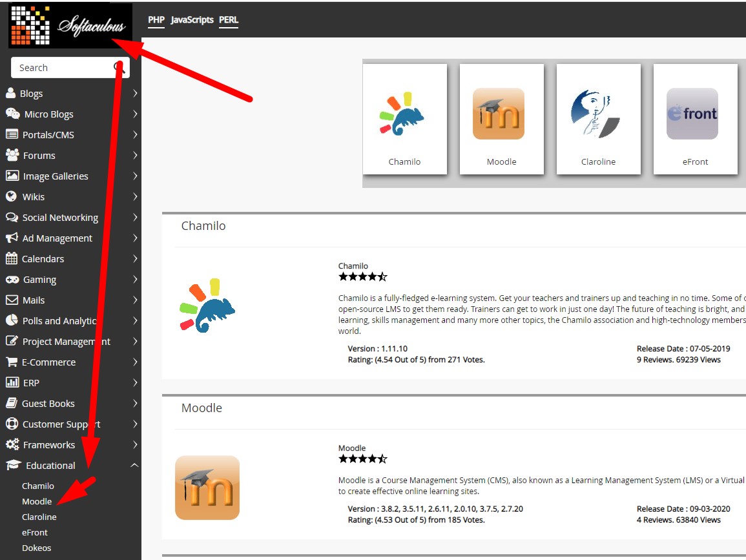Open Chamilo in the sidebar list

click(38, 486)
